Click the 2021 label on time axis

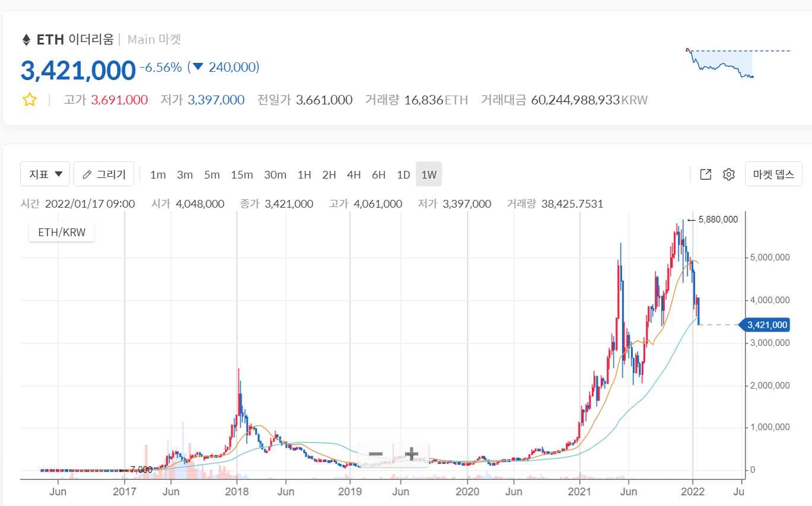coord(579,491)
